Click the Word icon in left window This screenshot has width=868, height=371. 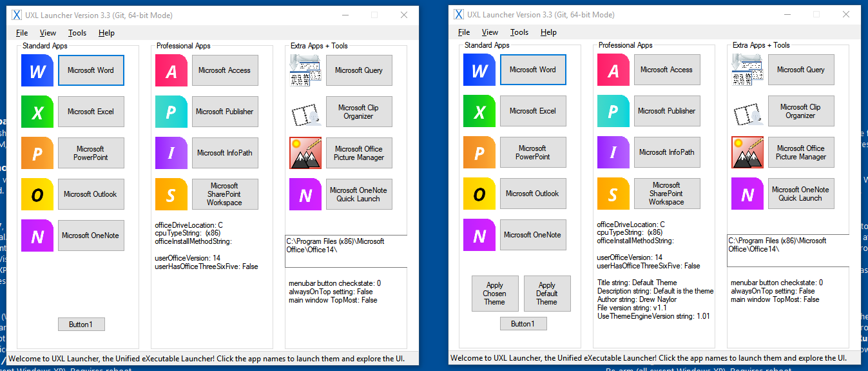[x=37, y=70]
